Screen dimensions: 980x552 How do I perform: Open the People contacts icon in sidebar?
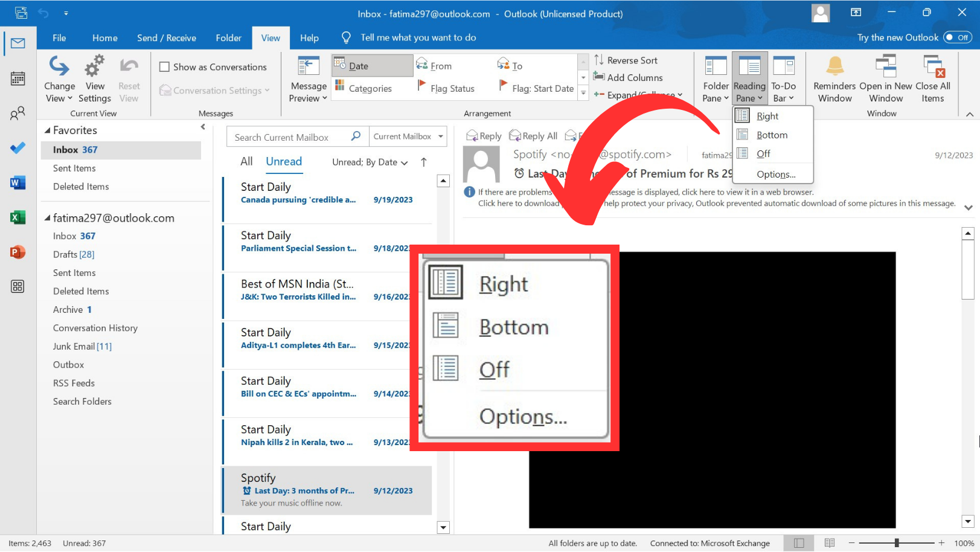click(x=18, y=113)
